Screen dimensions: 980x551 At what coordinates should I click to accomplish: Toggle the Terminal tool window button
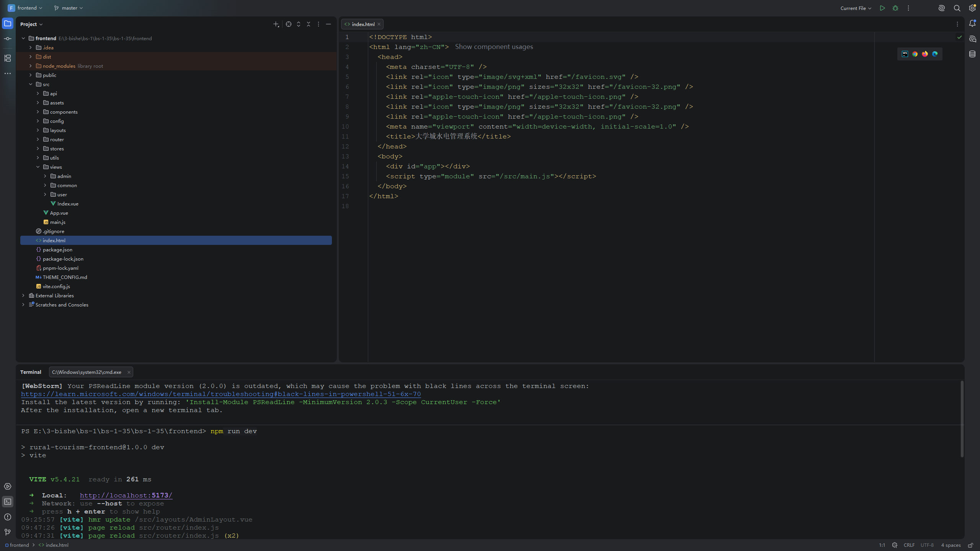pos(8,502)
